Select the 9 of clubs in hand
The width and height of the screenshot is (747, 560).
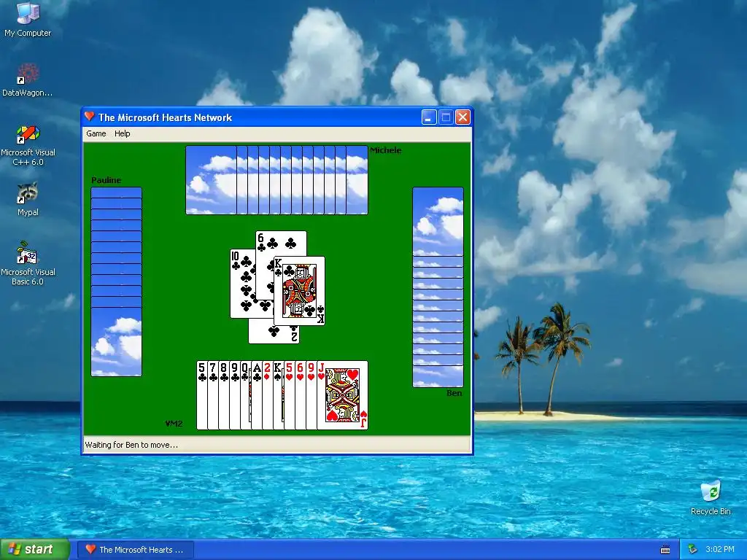(x=235, y=395)
